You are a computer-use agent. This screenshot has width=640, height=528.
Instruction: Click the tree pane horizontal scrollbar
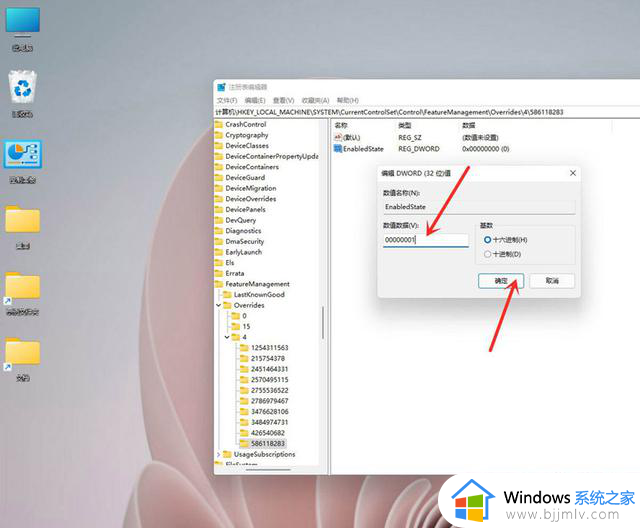[268, 470]
